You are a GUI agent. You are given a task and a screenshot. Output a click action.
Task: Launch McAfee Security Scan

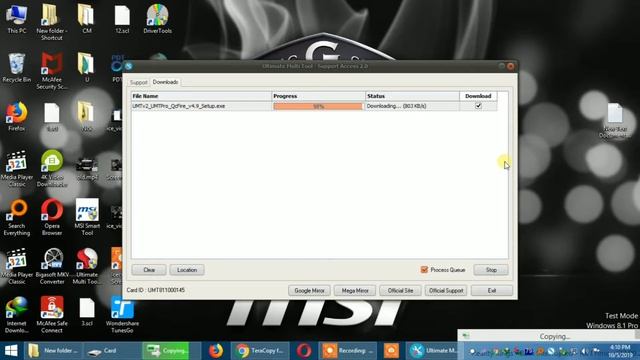tap(52, 71)
